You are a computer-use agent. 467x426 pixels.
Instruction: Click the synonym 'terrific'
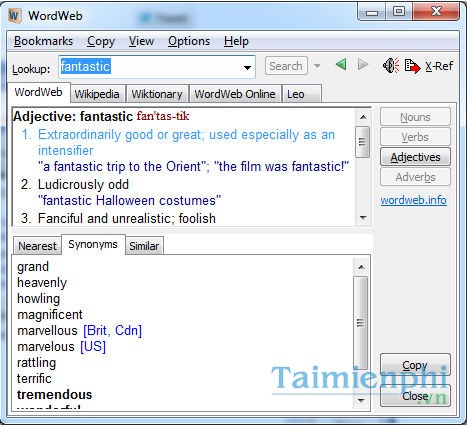(34, 378)
